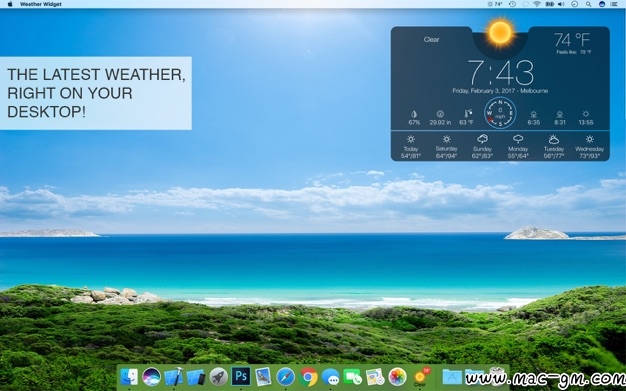Click the wind compass on the widget
The image size is (626, 391).
pos(500,113)
